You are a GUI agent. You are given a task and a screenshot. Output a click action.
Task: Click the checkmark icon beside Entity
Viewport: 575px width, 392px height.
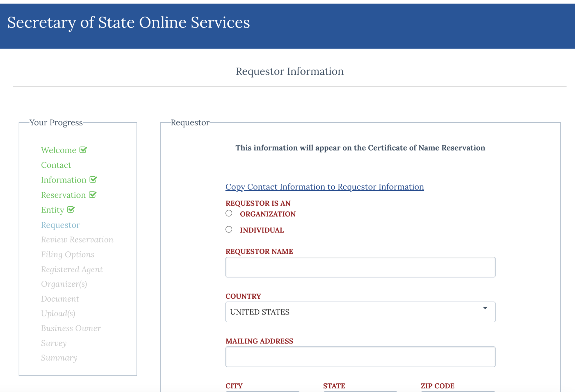point(71,209)
